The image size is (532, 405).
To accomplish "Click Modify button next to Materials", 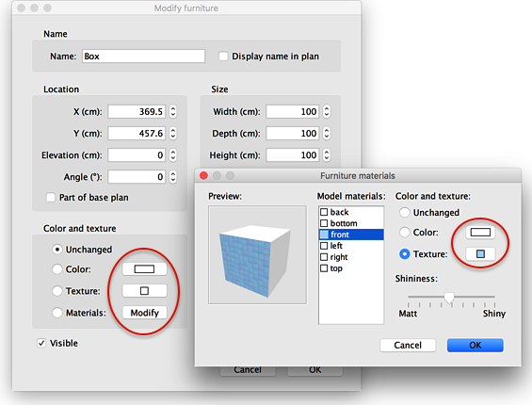I will [x=144, y=313].
